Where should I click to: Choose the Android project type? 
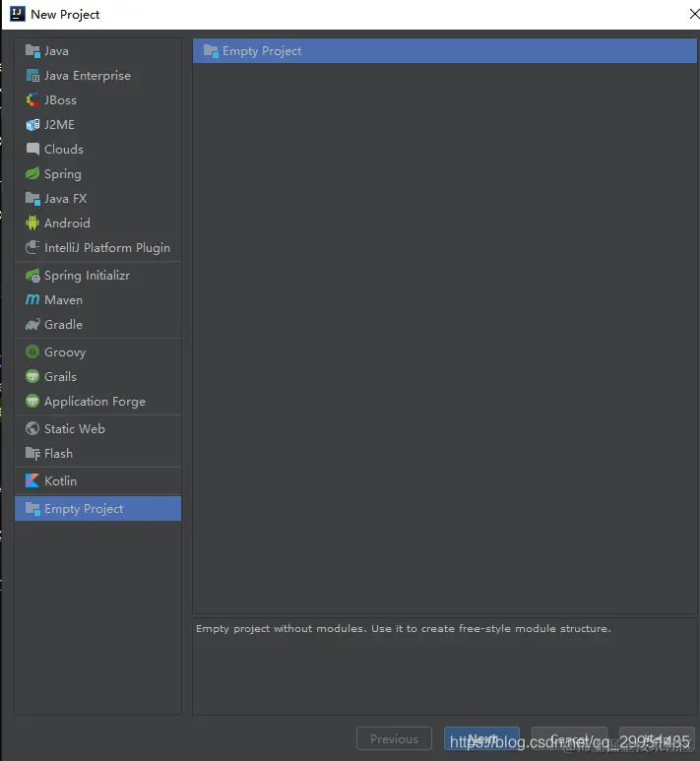tap(98, 222)
